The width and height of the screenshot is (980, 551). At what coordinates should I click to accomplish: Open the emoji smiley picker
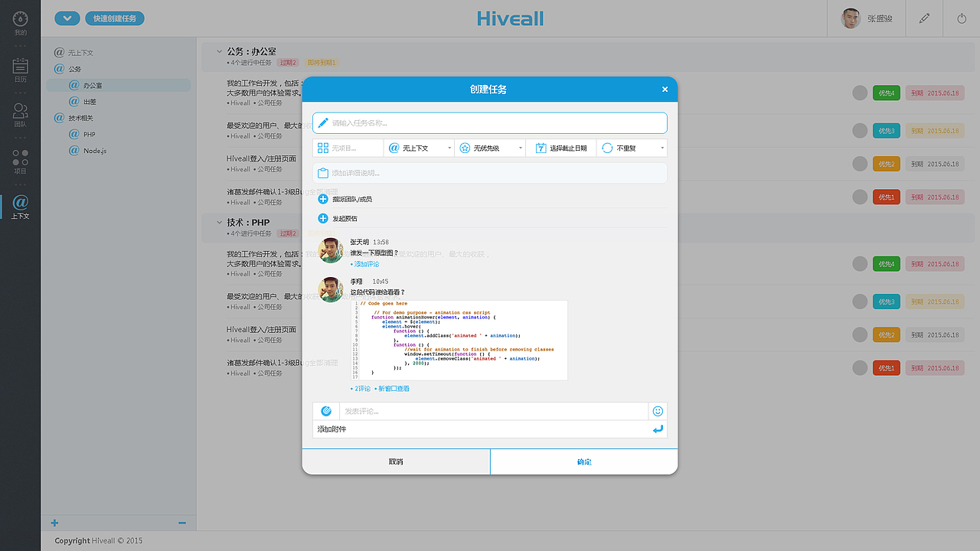point(658,411)
